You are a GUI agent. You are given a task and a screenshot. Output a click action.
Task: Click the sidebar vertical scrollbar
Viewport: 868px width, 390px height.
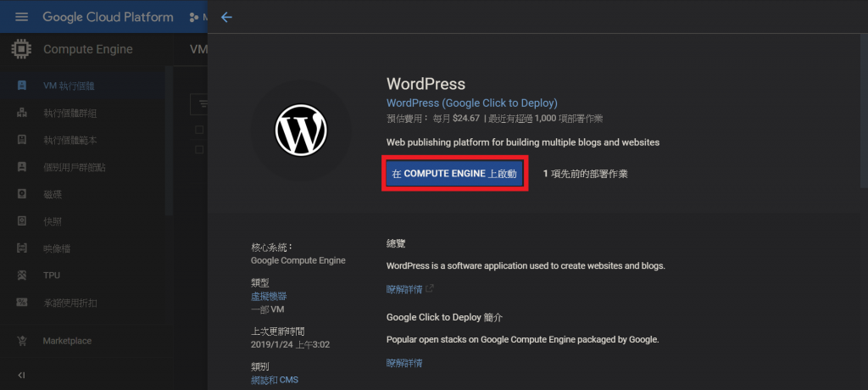tap(170, 142)
